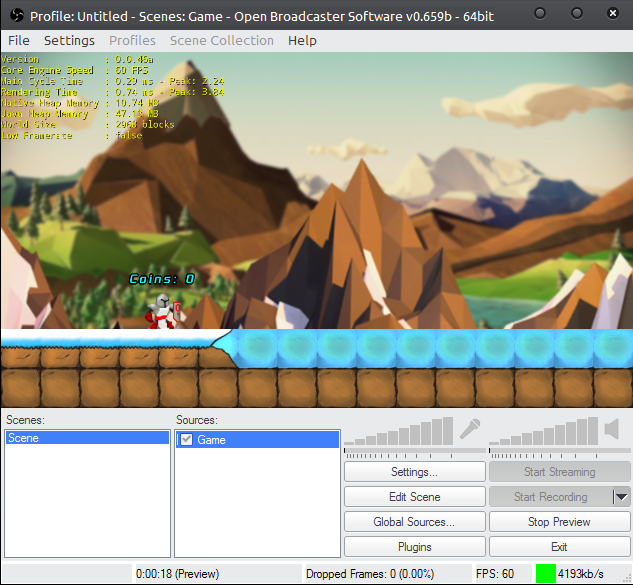Click the game preview area knight character
This screenshot has width=633, height=585.
click(x=163, y=311)
